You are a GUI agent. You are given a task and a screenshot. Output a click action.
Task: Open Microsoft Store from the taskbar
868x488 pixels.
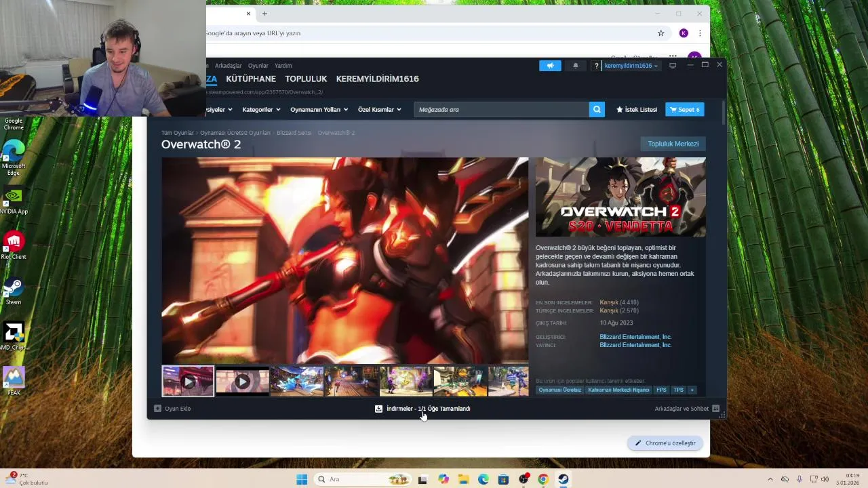coord(503,479)
